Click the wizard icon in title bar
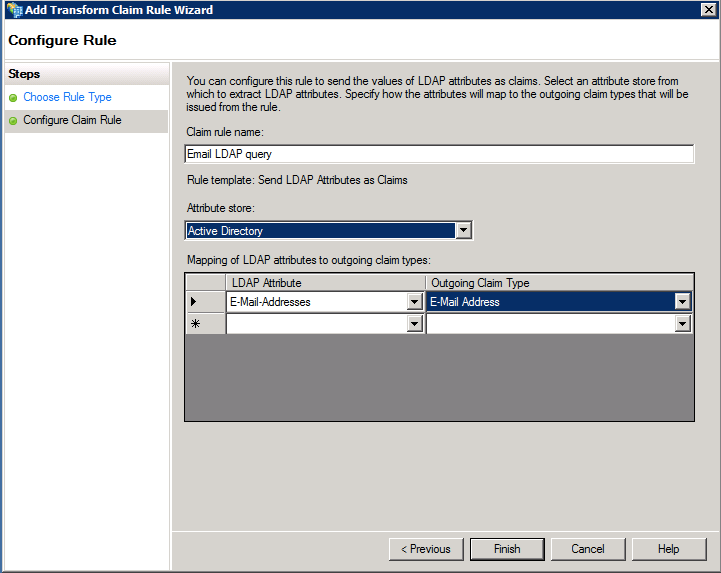Image resolution: width=721 pixels, height=573 pixels. click(12, 10)
